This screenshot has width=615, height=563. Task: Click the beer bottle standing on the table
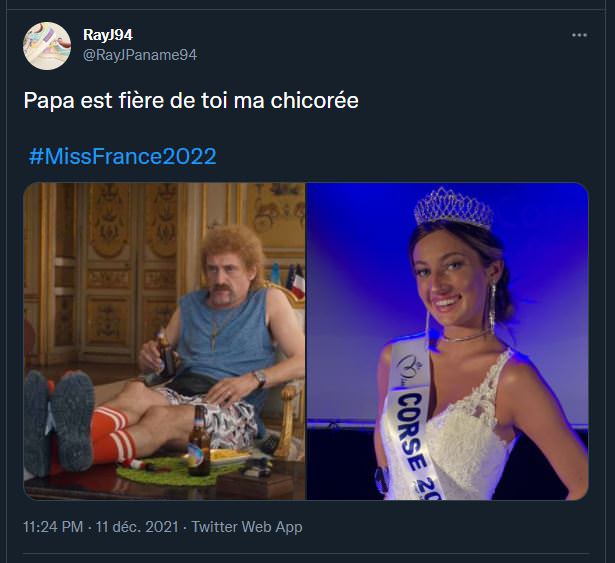click(199, 440)
